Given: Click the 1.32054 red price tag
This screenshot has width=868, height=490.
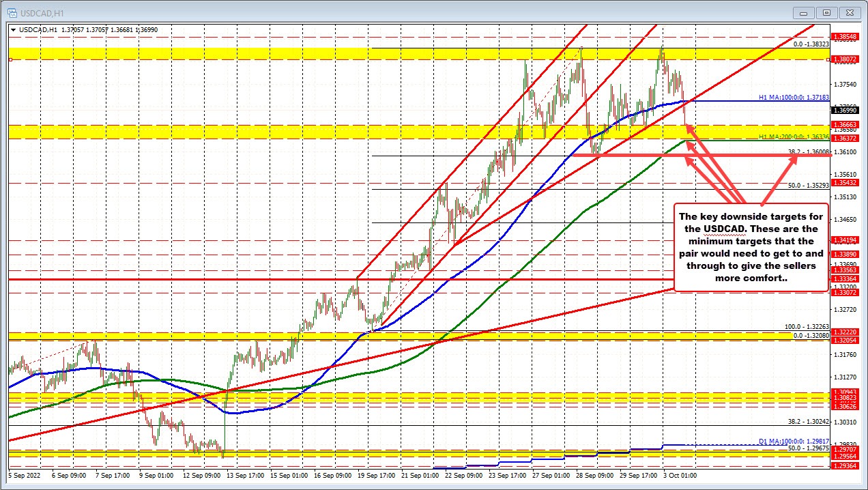Looking at the screenshot, I should (x=845, y=339).
